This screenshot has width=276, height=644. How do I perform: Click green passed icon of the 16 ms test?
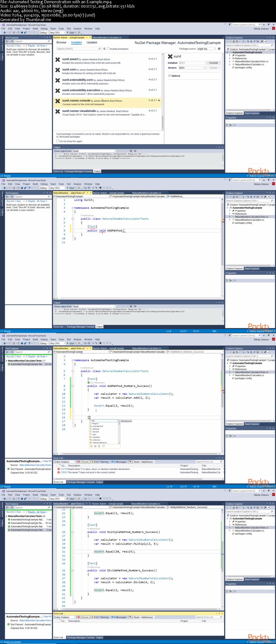tap(9, 523)
